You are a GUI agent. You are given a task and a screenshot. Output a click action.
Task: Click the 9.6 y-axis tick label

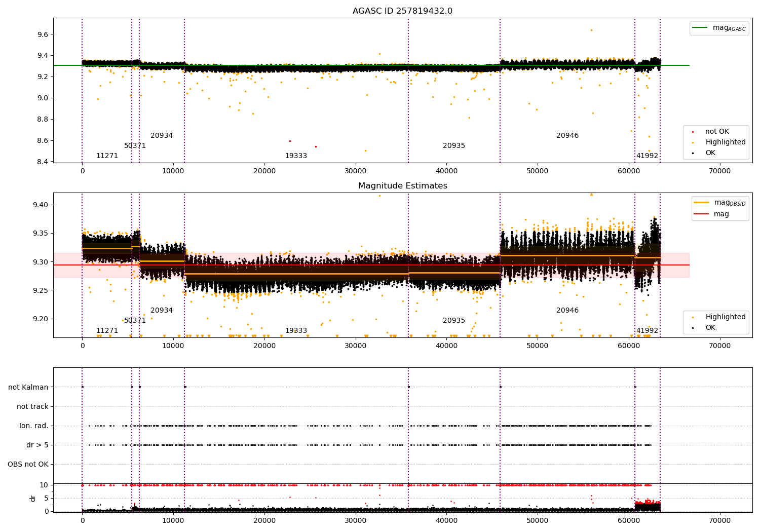[x=43, y=34]
